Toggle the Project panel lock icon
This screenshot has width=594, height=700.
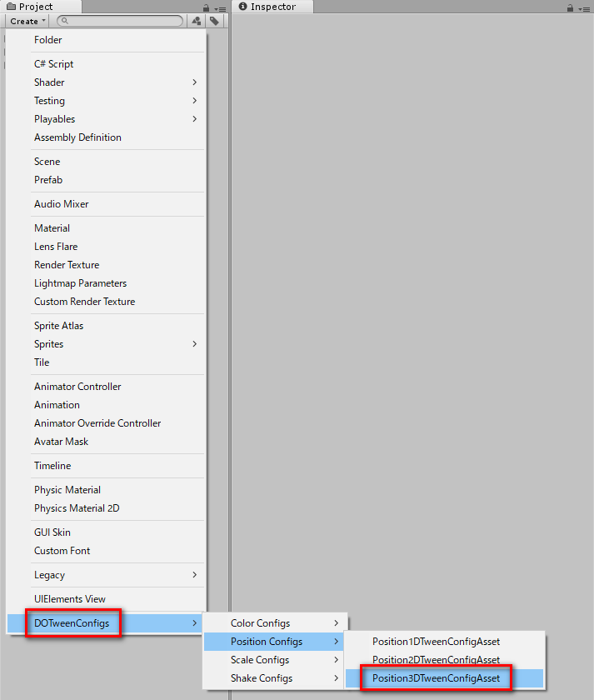point(206,8)
